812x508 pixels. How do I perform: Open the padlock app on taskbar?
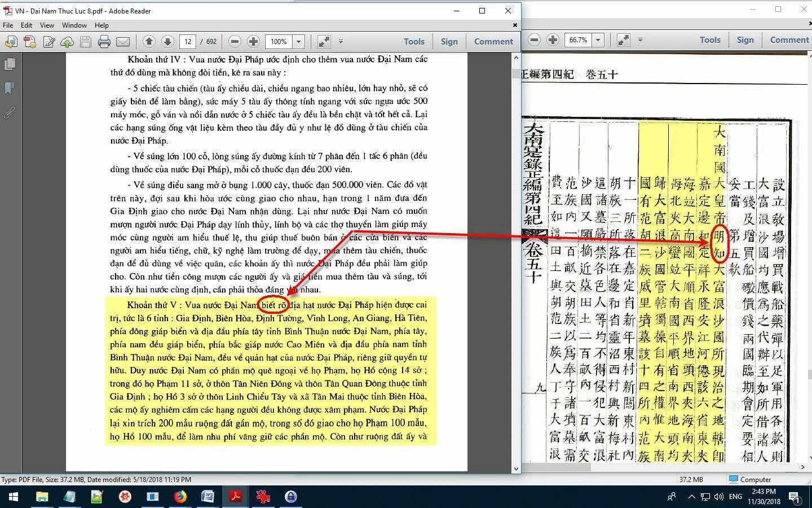(290, 497)
